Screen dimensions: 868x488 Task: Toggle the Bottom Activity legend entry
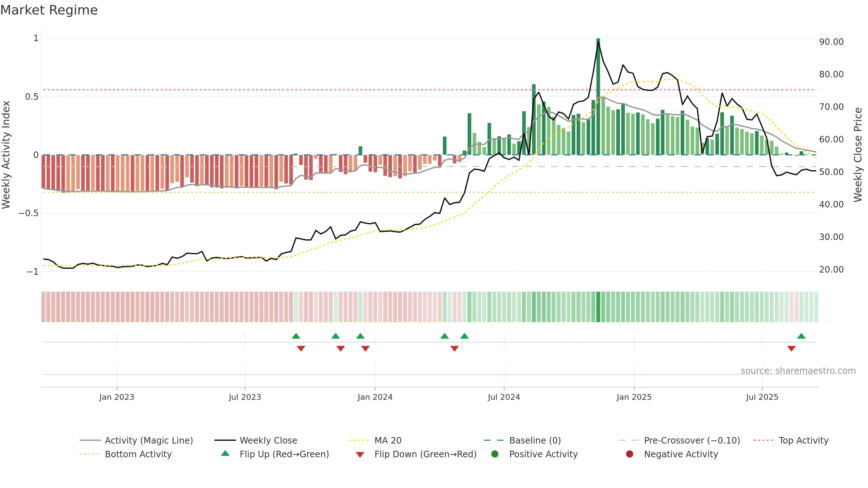click(125, 454)
